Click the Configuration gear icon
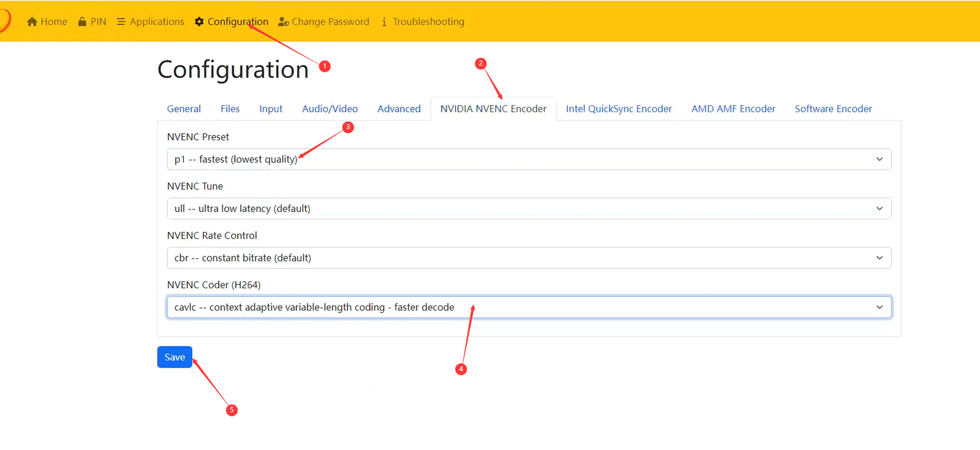 coord(199,22)
